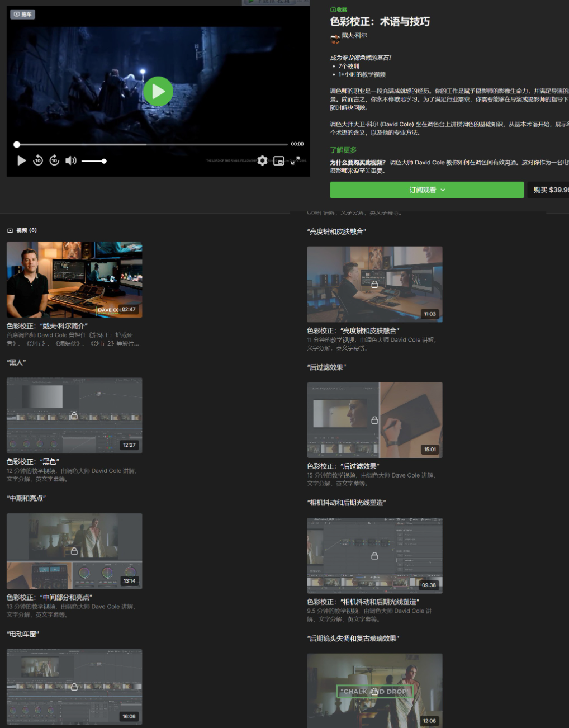Click the lock icon on CHALK AND DROP thumbnail
The width and height of the screenshot is (569, 728).
click(x=374, y=692)
